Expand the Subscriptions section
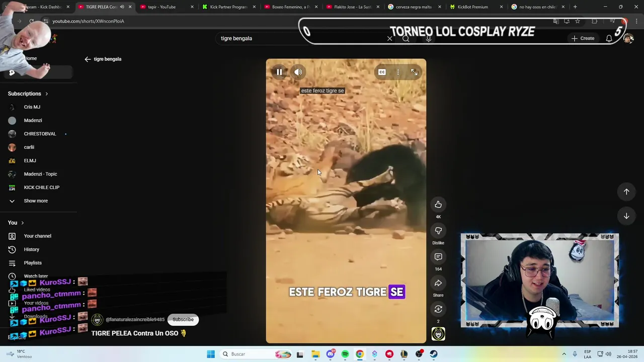Image resolution: width=644 pixels, height=362 pixels. [28, 94]
